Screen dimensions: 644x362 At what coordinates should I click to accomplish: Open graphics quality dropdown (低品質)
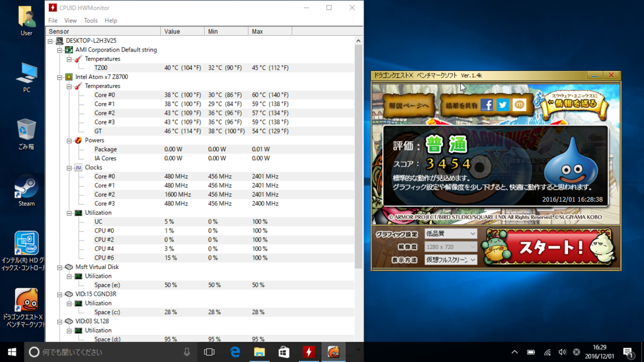pos(450,234)
